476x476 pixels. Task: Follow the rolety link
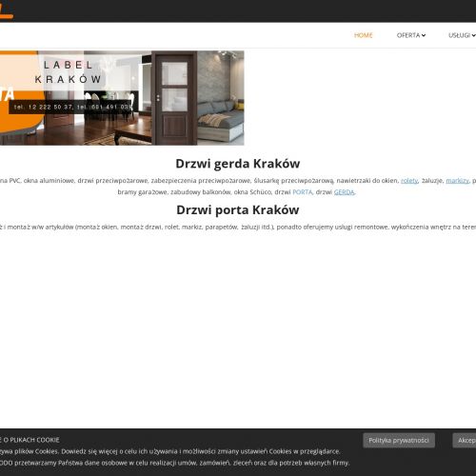click(x=409, y=181)
